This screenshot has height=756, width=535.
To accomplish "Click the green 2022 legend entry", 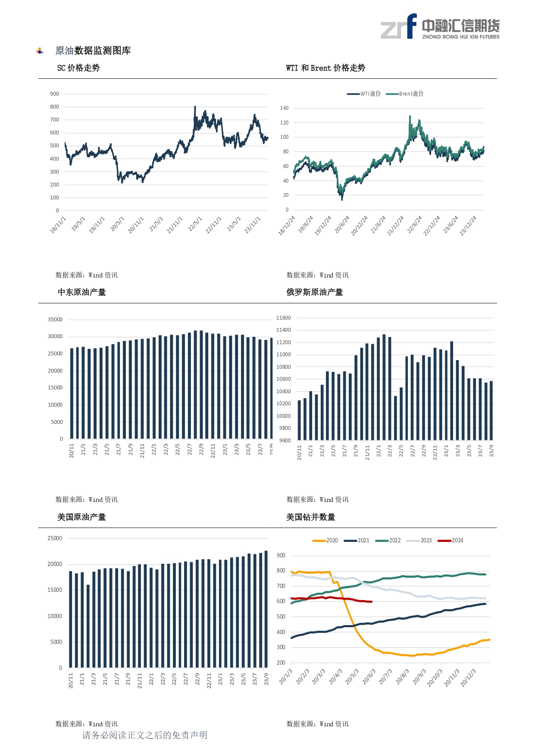I will coord(388,541).
